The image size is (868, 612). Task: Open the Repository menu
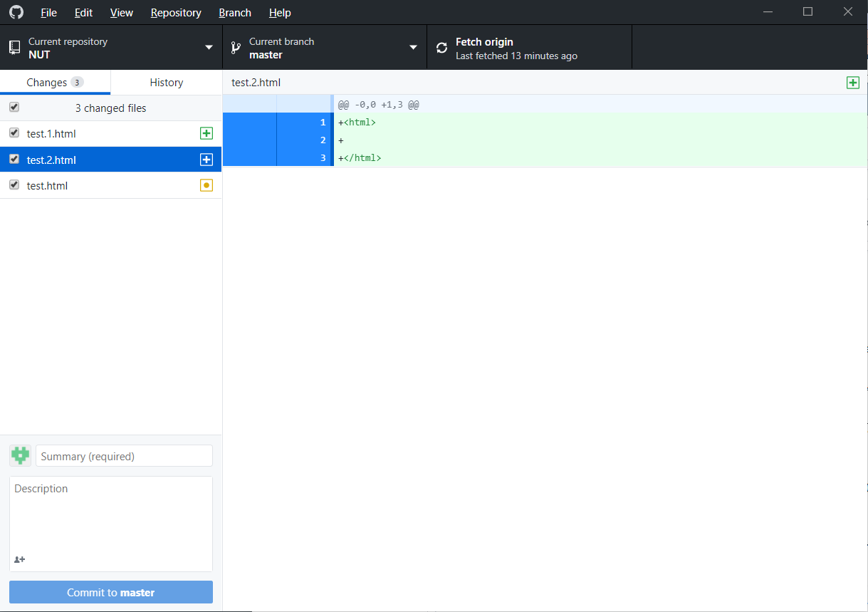(x=175, y=12)
